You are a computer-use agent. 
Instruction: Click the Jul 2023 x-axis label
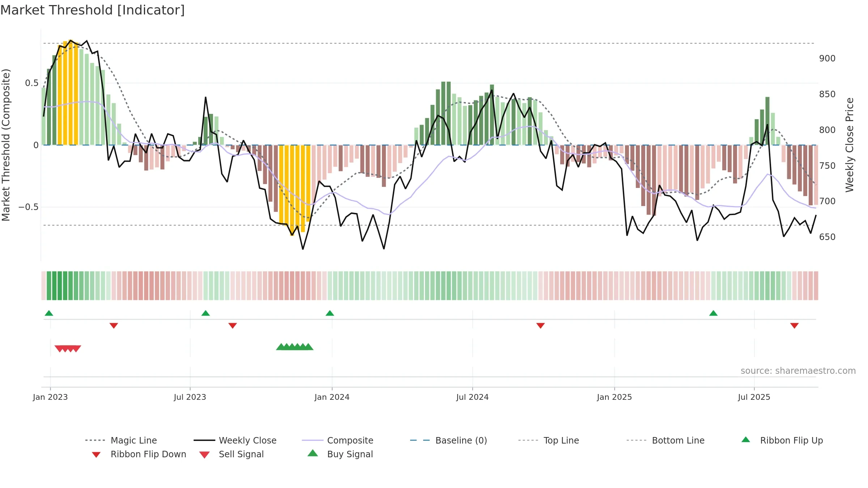point(190,397)
